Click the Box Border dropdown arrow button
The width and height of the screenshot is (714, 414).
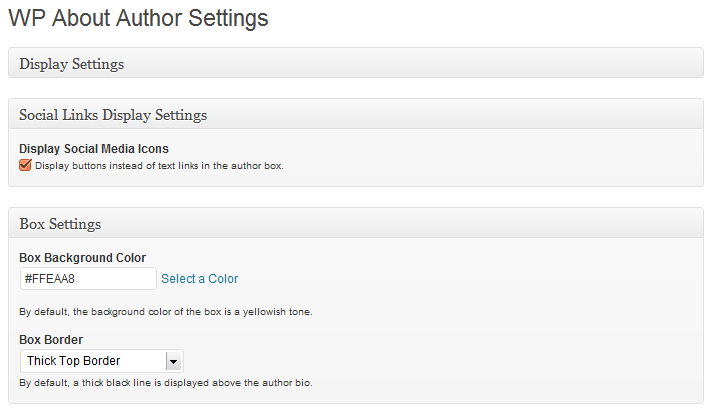173,361
